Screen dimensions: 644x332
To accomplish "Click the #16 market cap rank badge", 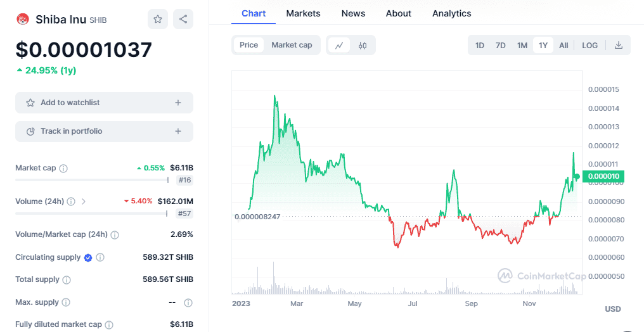I will click(x=185, y=180).
